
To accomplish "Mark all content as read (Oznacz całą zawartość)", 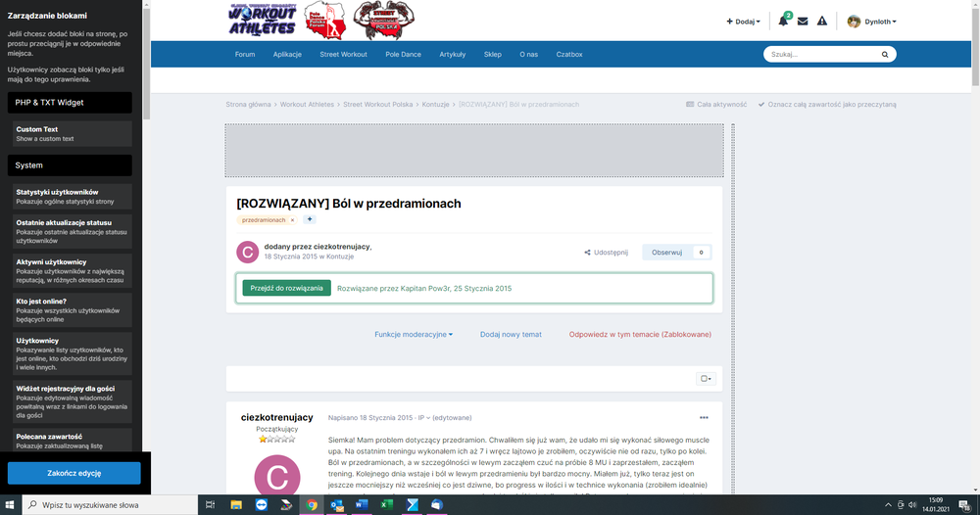I will click(x=832, y=104).
